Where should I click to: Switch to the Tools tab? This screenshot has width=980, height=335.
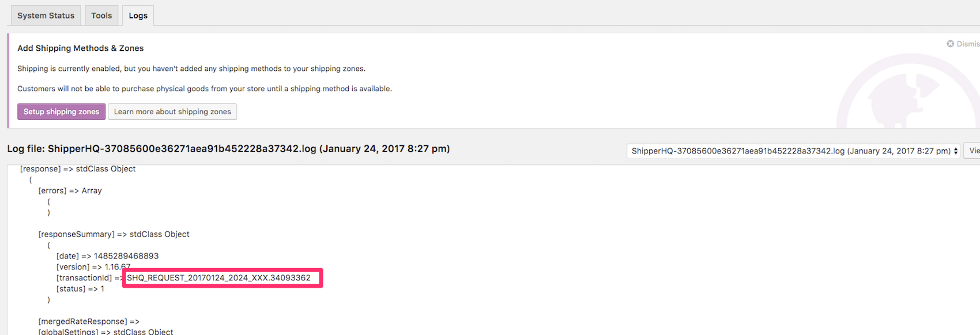(101, 16)
